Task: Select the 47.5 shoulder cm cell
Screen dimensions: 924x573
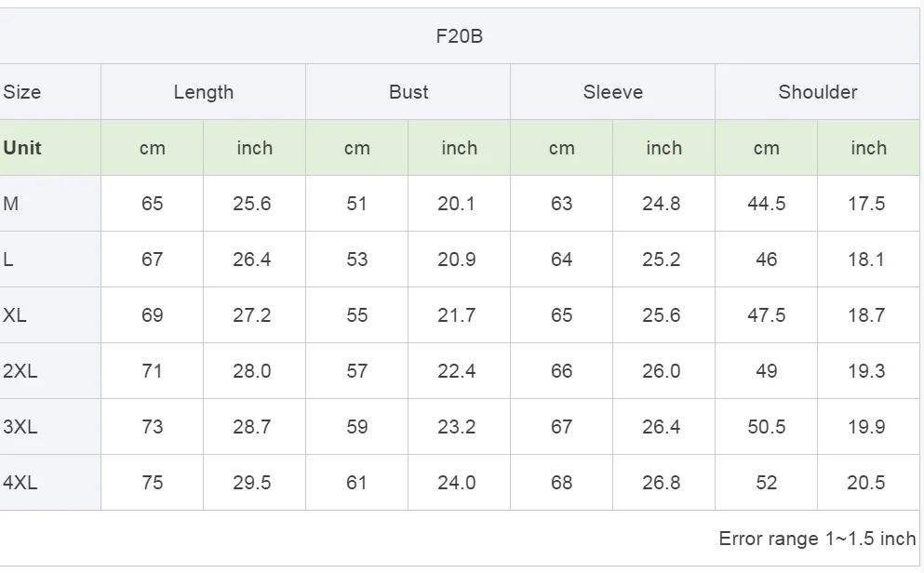Action: (766, 315)
